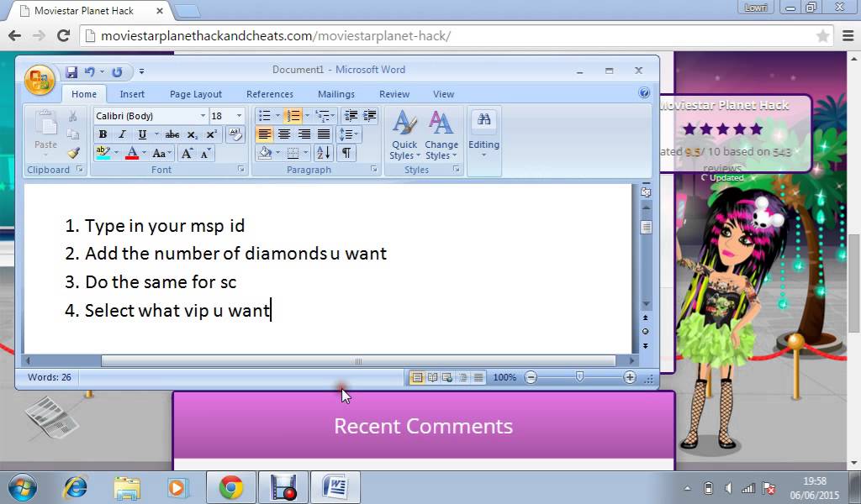Reload the moviestarplanet hack page

click(64, 36)
